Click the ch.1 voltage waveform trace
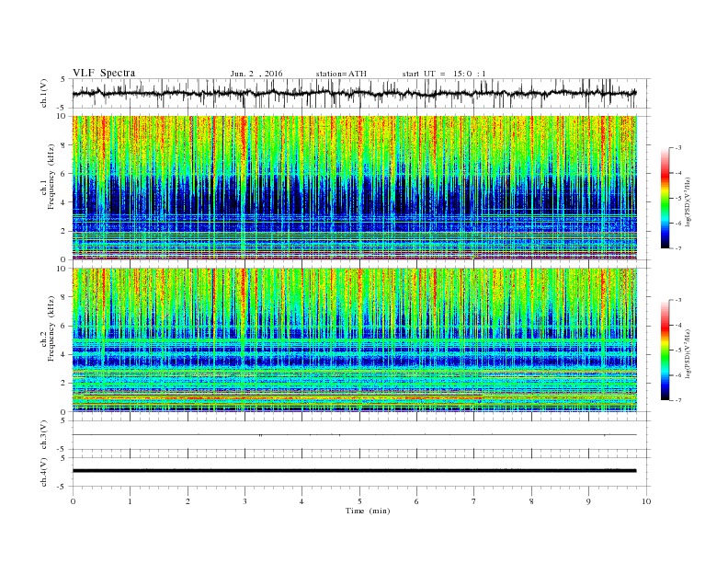 pyautogui.click(x=354, y=93)
